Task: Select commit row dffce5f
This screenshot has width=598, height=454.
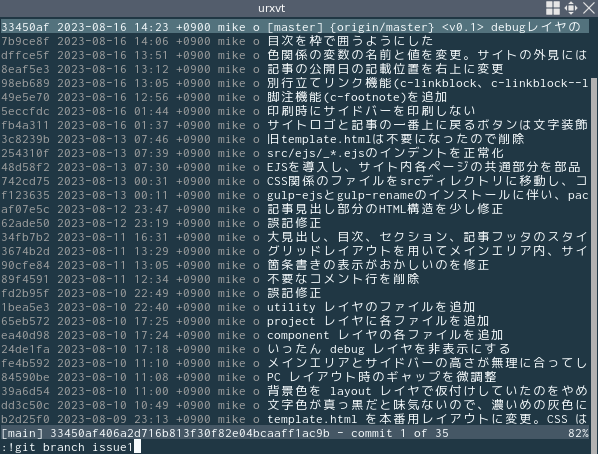Action: [294, 55]
